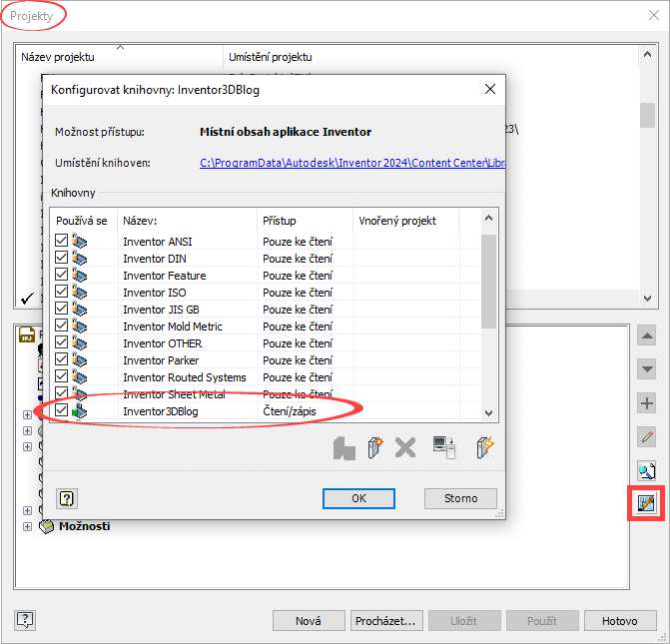This screenshot has height=644, width=670.
Task: Select the Inventor Feature name
Action: [x=165, y=276]
